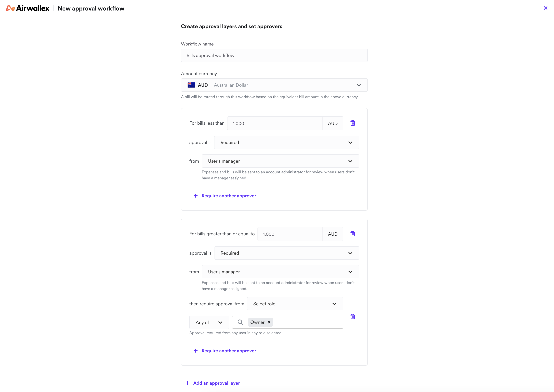The width and height of the screenshot is (554, 392).
Task: Remove the Owner role approver row
Action: pyautogui.click(x=353, y=316)
